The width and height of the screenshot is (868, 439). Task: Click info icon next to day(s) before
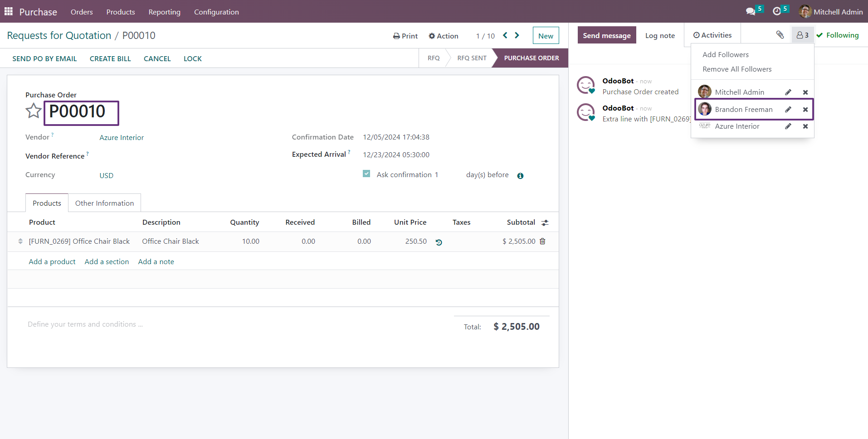(520, 176)
